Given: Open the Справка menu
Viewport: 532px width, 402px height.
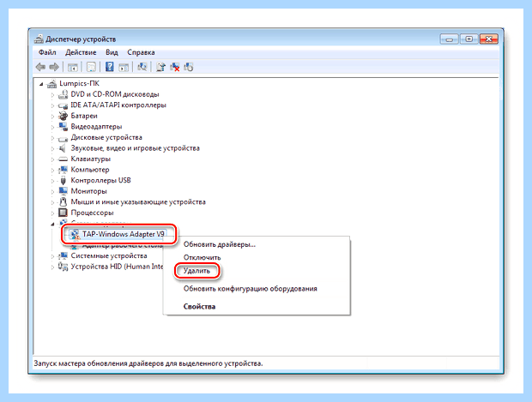Looking at the screenshot, I should (141, 52).
